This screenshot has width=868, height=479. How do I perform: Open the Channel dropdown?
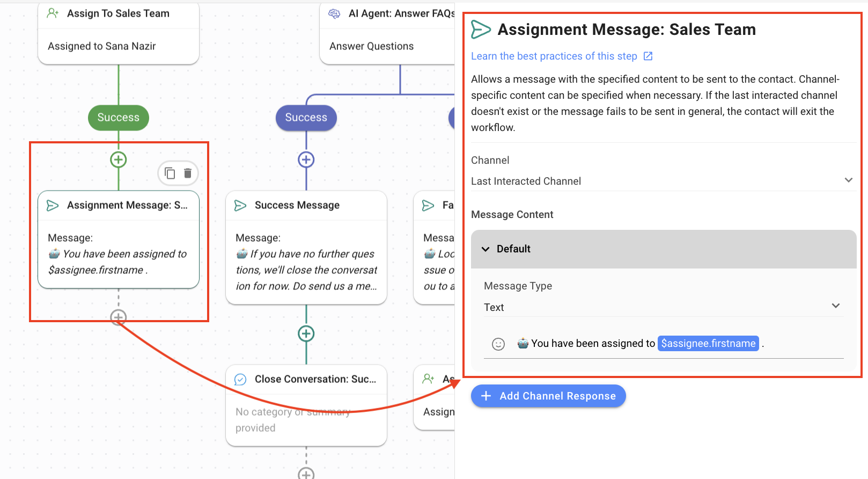(x=662, y=181)
